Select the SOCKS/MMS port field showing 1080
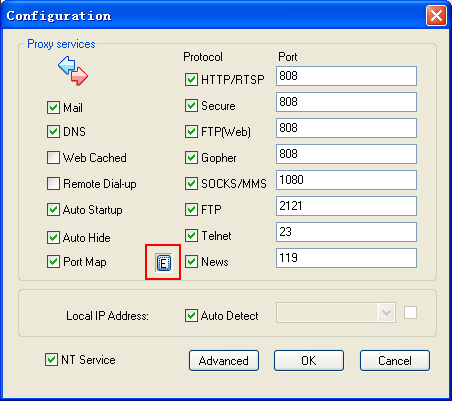This screenshot has height=401, width=452. [346, 180]
